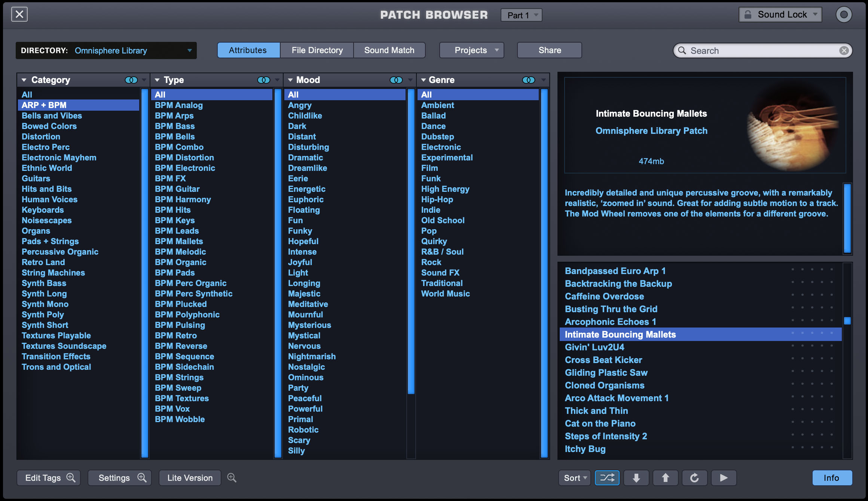Click the Info button
Screen dimensions: 868x501
coord(834,478)
